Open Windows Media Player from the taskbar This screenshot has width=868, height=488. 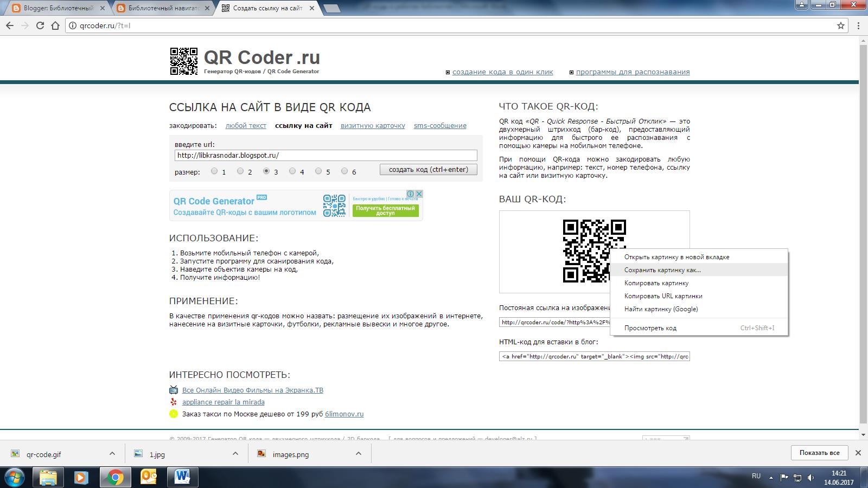pyautogui.click(x=82, y=478)
